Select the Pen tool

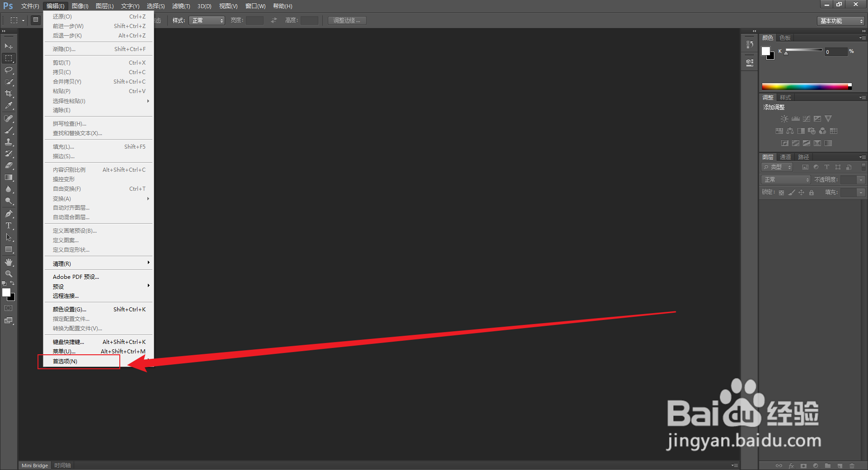[9, 214]
